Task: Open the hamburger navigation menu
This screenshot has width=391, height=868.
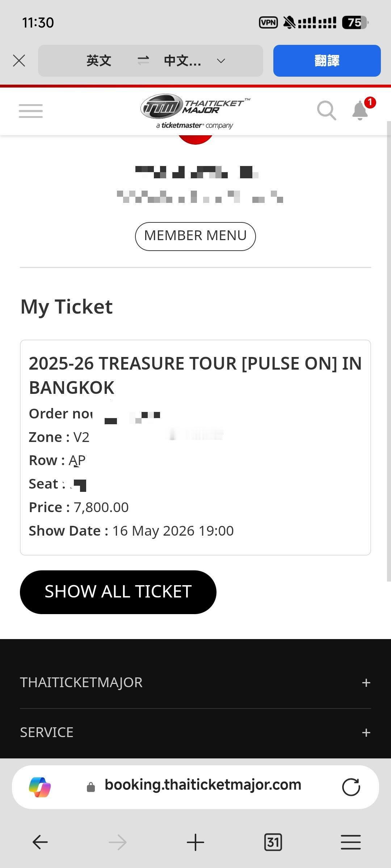Action: [x=31, y=111]
